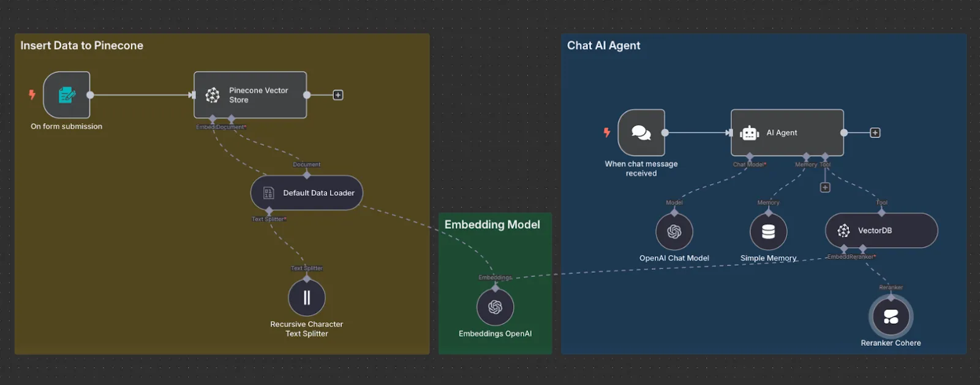The image size is (980, 385).
Task: Open the Embeddings OpenAI node
Action: (x=496, y=307)
